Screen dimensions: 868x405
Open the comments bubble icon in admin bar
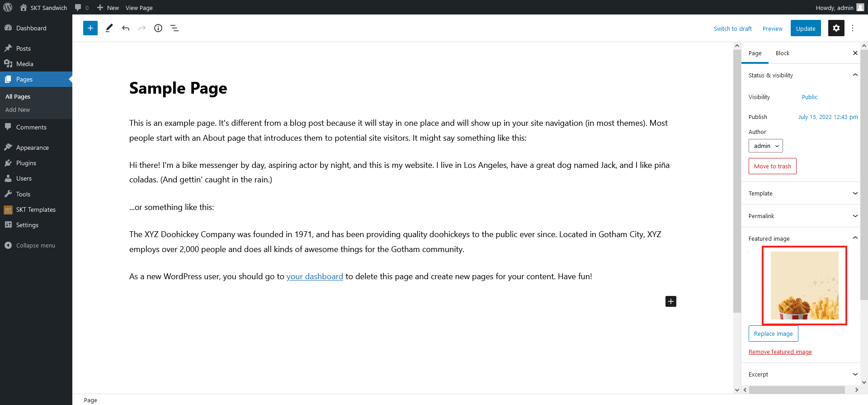[81, 8]
